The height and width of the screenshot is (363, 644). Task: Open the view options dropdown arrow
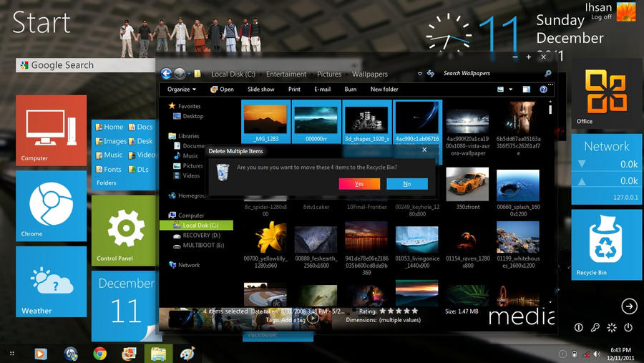[x=510, y=89]
